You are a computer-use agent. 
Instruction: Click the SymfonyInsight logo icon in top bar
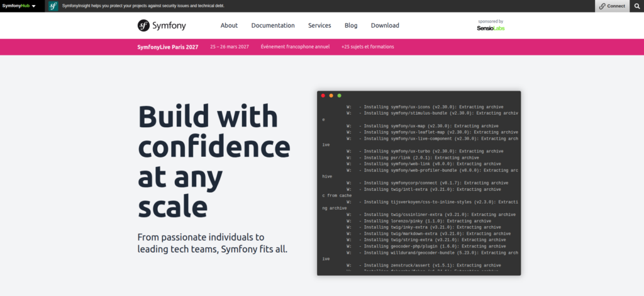point(53,6)
